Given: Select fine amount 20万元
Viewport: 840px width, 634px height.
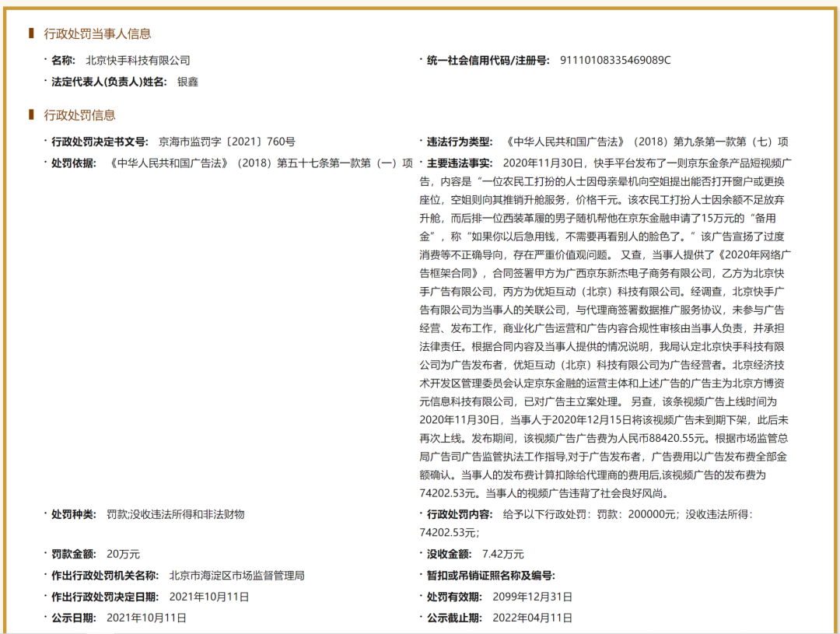Looking at the screenshot, I should 123,554.
